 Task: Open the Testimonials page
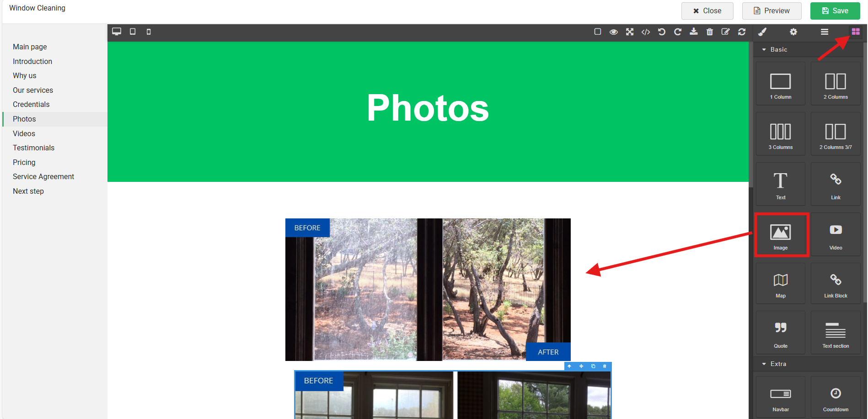click(33, 148)
